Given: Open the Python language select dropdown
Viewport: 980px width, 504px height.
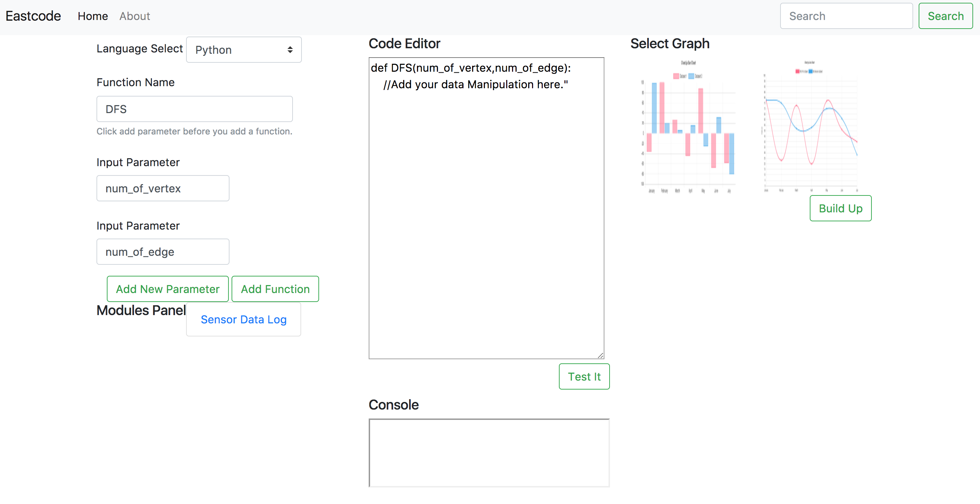Looking at the screenshot, I should [x=244, y=50].
